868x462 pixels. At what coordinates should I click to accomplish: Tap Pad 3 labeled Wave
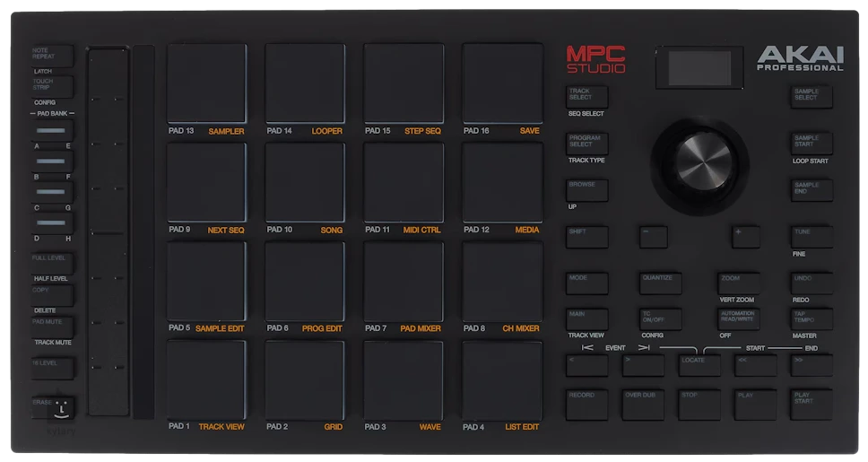pyautogui.click(x=404, y=380)
